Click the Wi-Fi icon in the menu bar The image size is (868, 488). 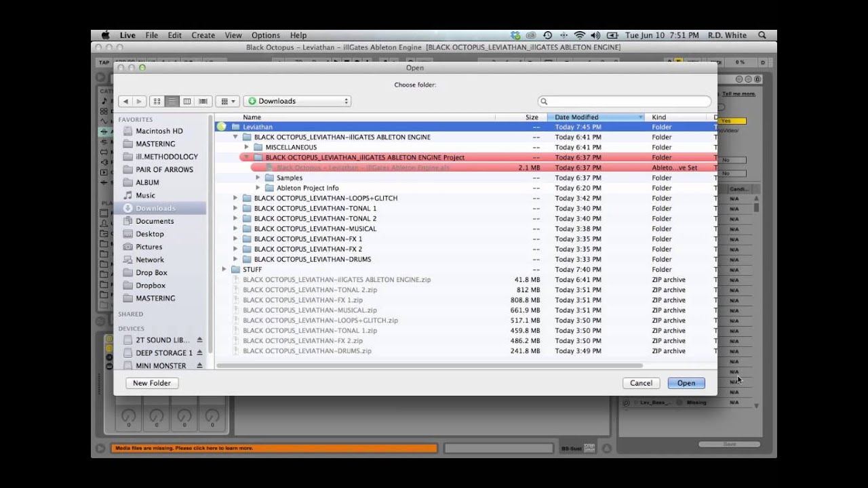click(x=579, y=35)
